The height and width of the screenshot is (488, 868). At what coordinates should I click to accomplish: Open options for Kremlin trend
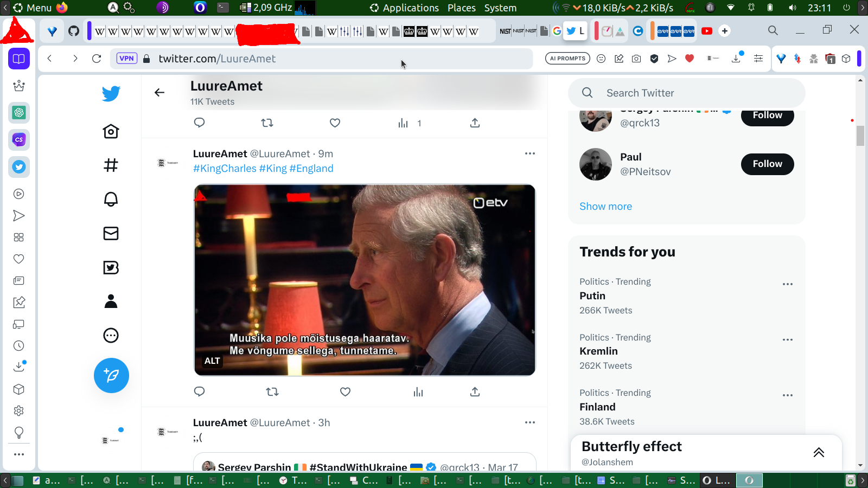tap(788, 340)
